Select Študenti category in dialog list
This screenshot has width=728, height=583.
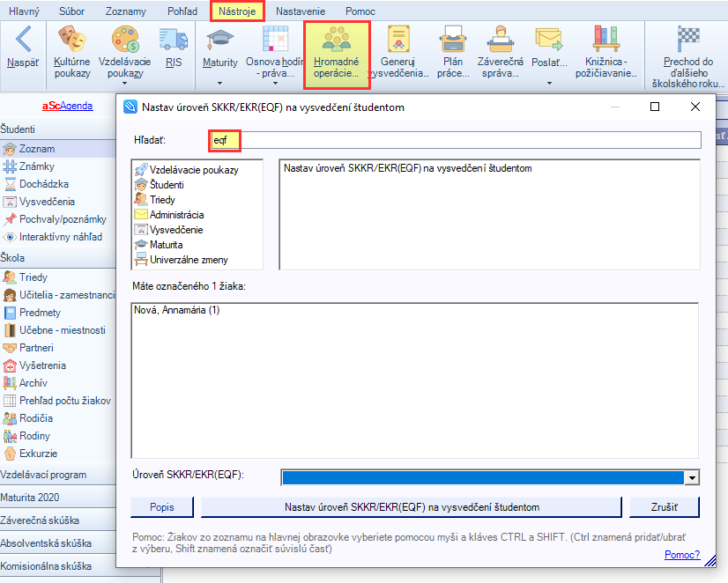tap(160, 185)
